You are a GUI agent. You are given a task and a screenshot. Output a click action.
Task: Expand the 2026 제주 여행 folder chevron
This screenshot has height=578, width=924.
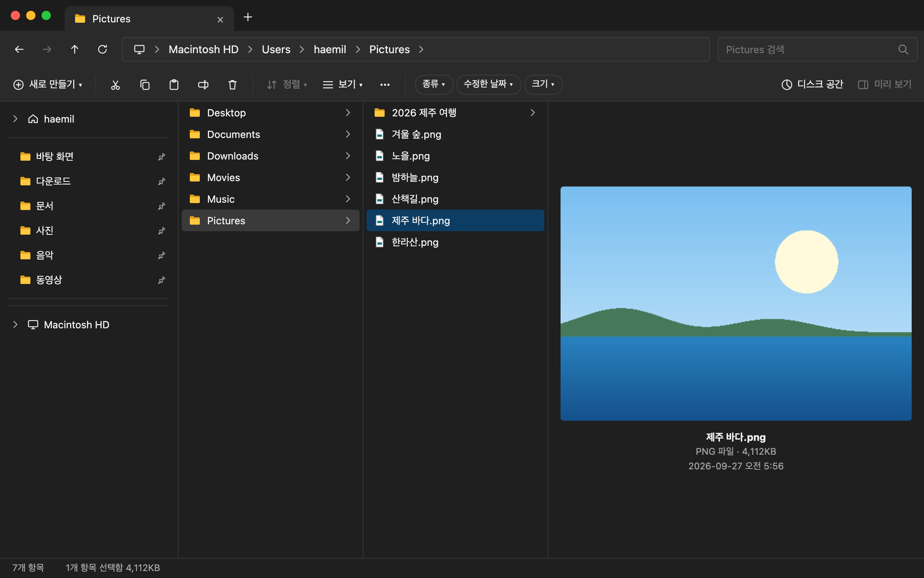click(533, 113)
